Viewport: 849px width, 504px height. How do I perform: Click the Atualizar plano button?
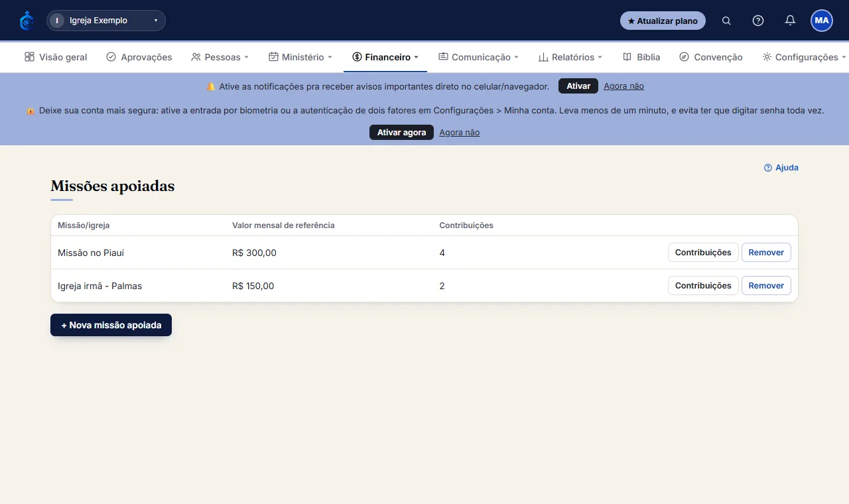663,21
